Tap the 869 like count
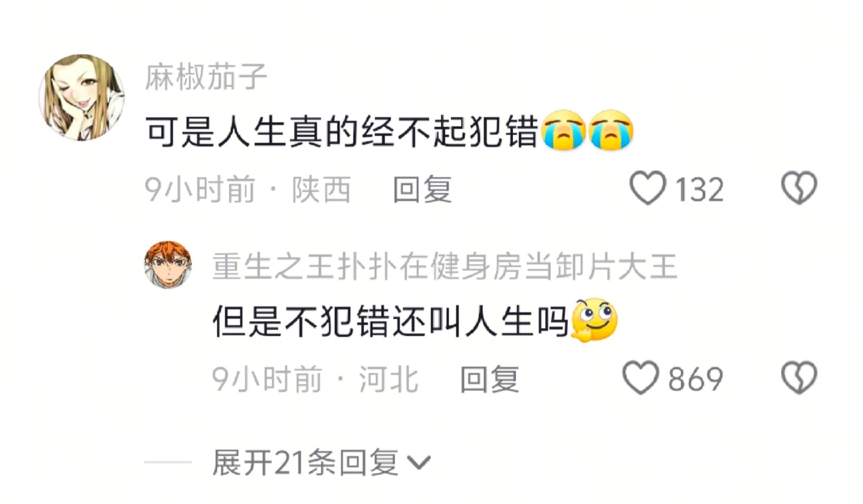 tap(695, 379)
